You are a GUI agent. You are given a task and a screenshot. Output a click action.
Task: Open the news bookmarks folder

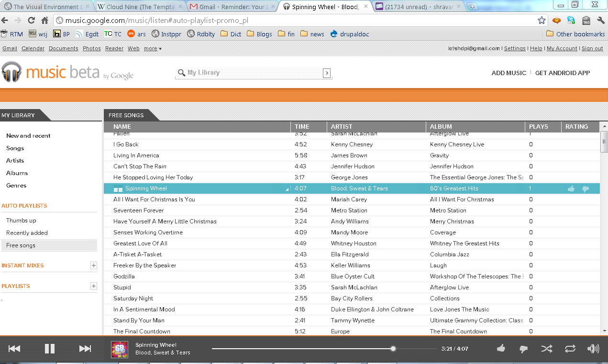pyautogui.click(x=312, y=34)
